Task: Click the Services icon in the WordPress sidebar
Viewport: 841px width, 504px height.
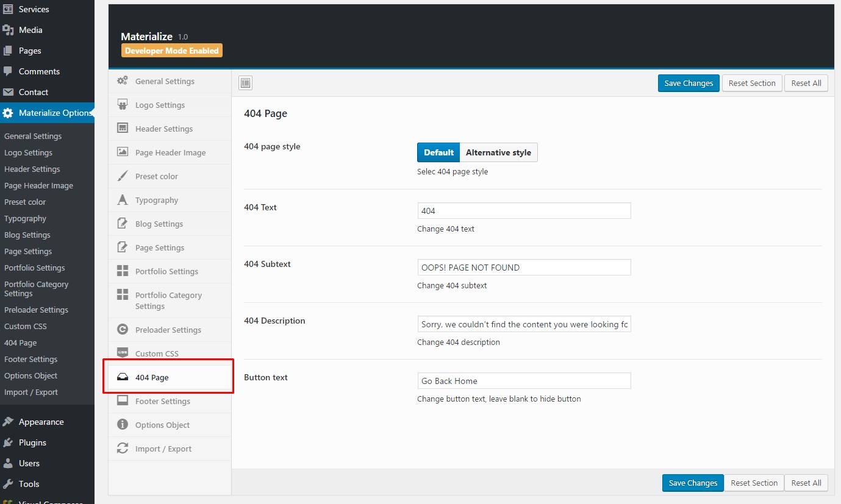Action: pos(8,9)
